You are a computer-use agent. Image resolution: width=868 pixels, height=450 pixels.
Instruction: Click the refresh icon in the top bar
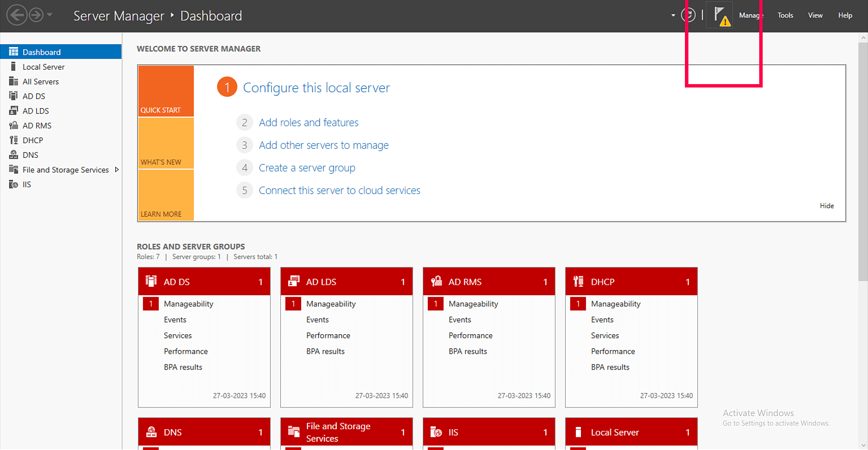(688, 14)
